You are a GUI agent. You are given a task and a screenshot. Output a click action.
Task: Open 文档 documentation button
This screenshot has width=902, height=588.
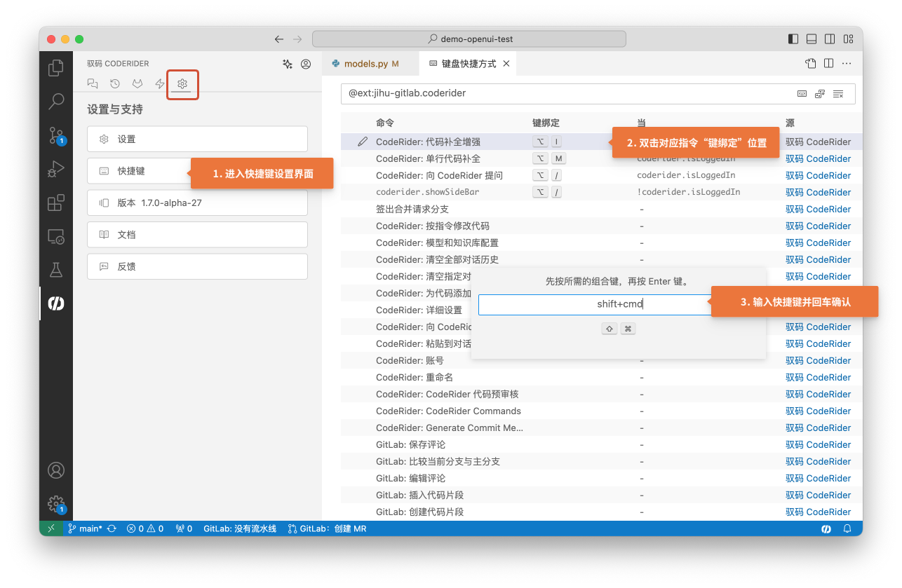(x=197, y=235)
